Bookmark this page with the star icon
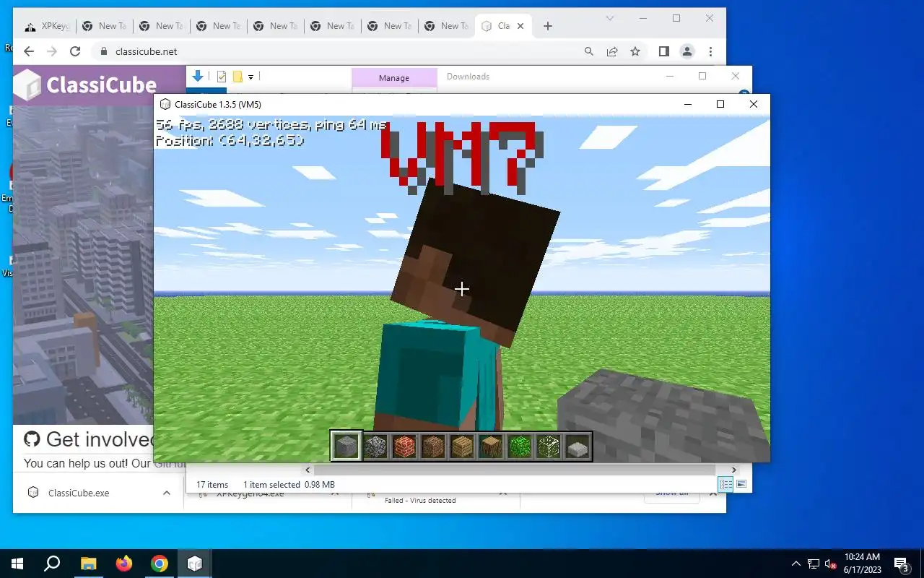Image resolution: width=924 pixels, height=578 pixels. pos(635,51)
